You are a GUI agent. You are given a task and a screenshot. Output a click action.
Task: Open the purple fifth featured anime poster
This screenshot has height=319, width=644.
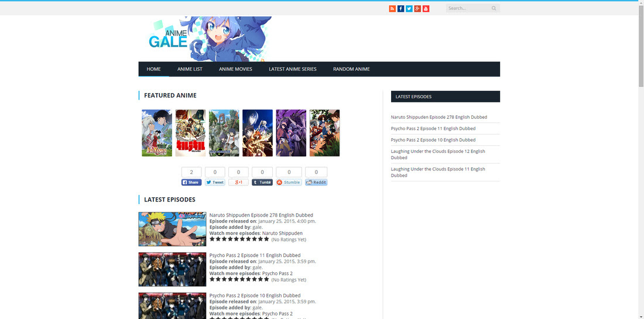tap(291, 133)
